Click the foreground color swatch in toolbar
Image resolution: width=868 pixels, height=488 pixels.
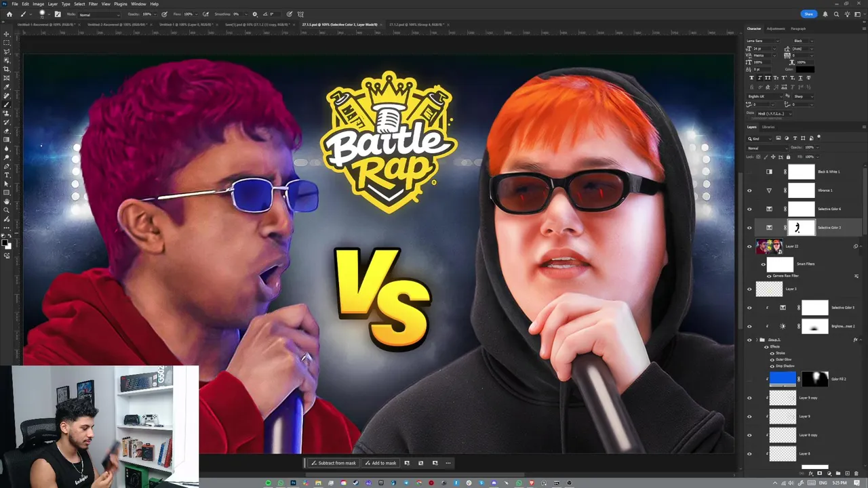pos(5,242)
